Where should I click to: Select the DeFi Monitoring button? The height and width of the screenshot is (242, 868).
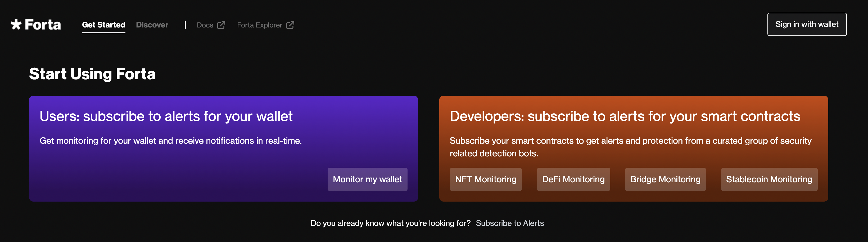click(x=573, y=179)
